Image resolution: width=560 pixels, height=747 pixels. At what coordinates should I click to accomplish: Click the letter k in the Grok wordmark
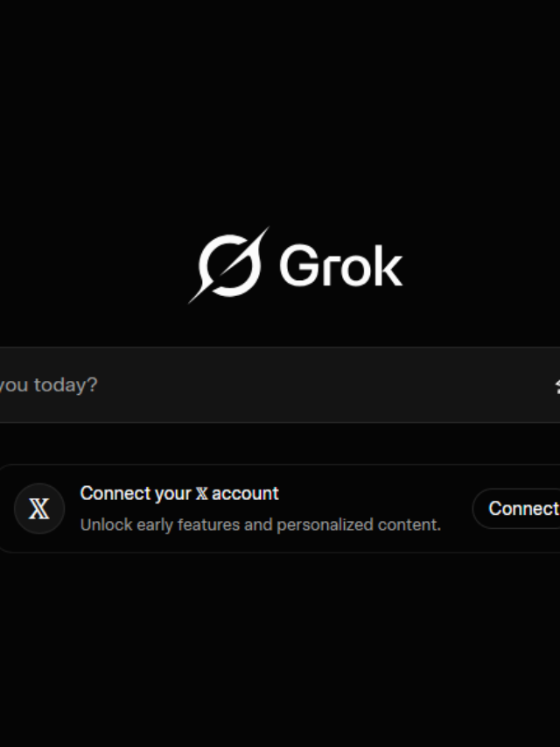[x=388, y=264]
